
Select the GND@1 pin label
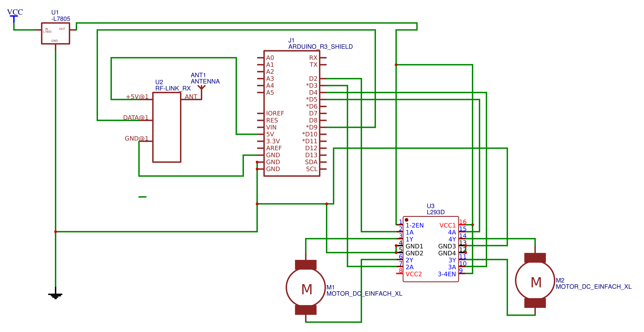click(136, 138)
